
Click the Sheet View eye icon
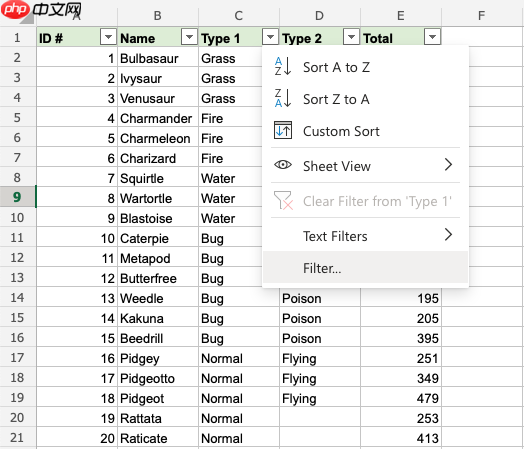[283, 165]
